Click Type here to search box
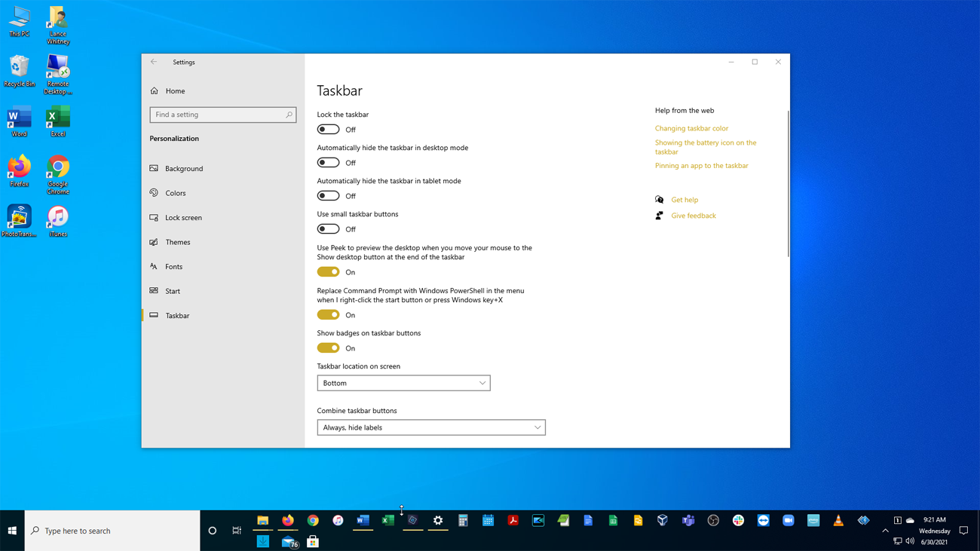Image resolution: width=980 pixels, height=551 pixels. (x=112, y=531)
